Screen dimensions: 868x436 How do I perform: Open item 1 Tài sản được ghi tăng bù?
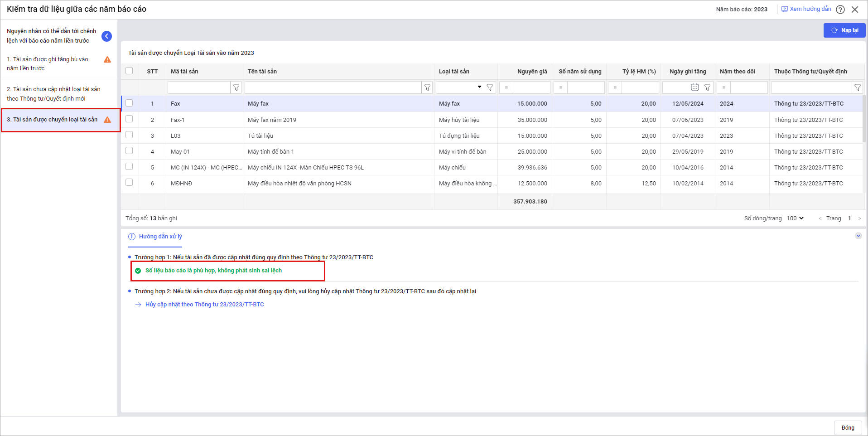tap(48, 63)
